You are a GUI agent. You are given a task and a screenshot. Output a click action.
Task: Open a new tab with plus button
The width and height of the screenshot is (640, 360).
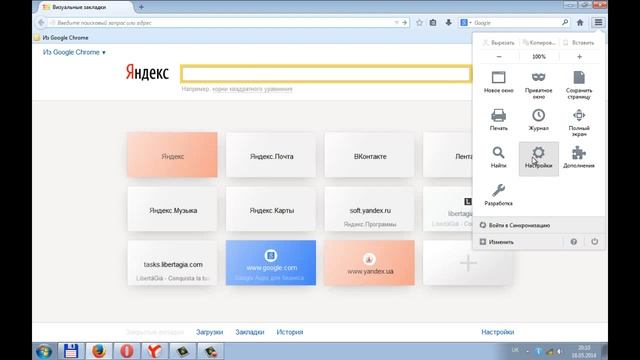pos(141,7)
